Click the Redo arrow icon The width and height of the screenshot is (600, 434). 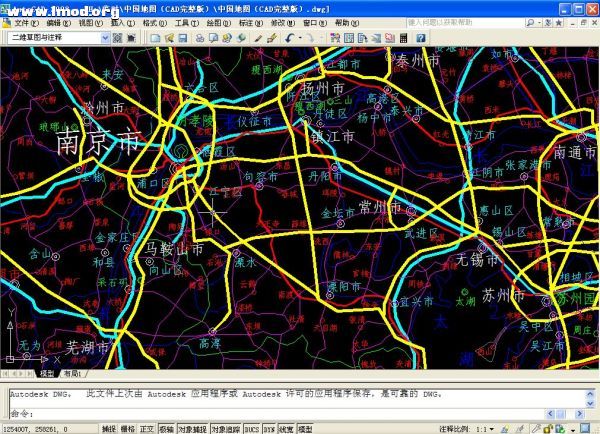[x=311, y=38]
